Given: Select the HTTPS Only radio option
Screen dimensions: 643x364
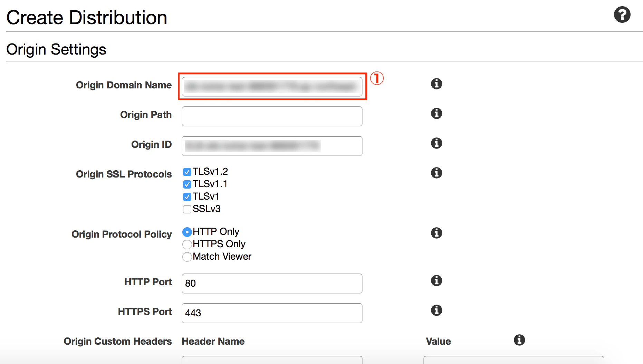Looking at the screenshot, I should 187,245.
